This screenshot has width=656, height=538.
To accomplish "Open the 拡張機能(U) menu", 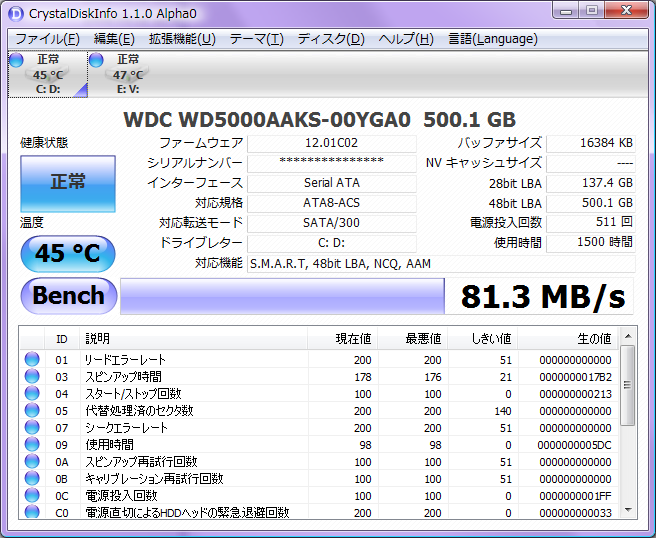I will (182, 39).
